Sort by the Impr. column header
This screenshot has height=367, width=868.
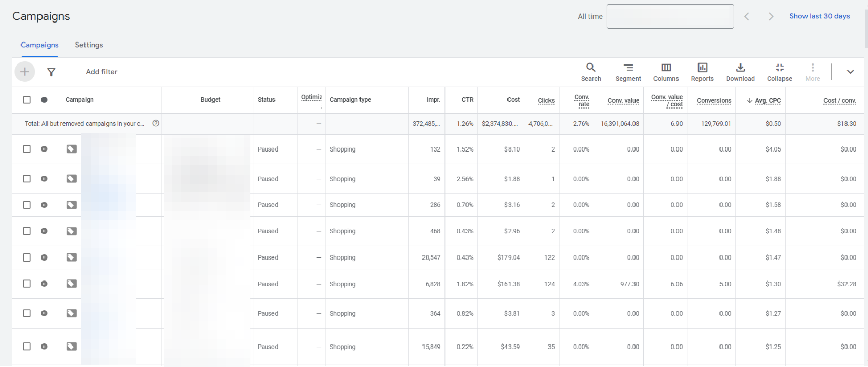point(433,100)
